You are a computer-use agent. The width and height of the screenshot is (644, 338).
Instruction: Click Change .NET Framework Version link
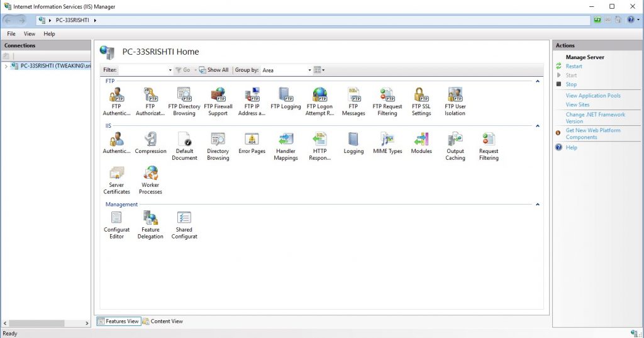point(596,118)
